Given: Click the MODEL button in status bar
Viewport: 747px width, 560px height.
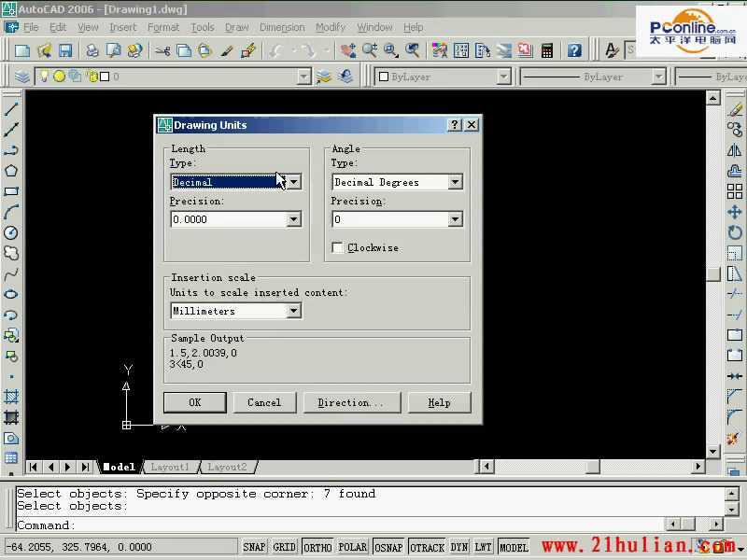Looking at the screenshot, I should [x=514, y=547].
